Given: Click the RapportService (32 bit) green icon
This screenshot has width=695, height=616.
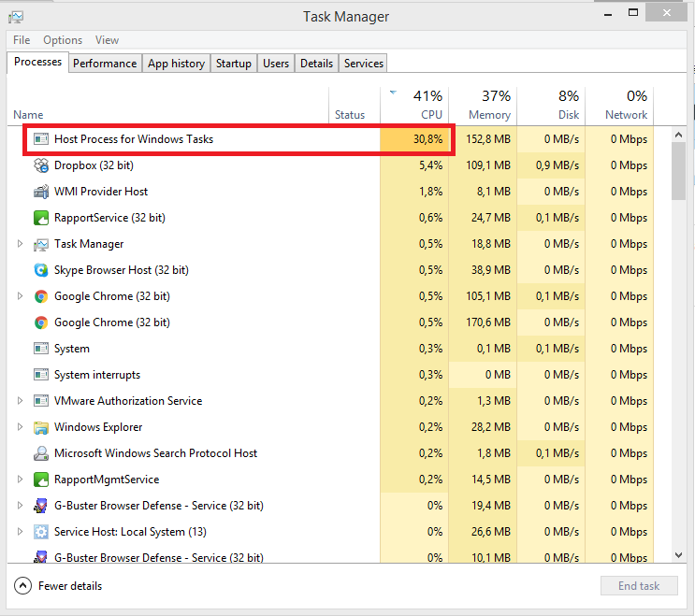Looking at the screenshot, I should coord(41,218).
